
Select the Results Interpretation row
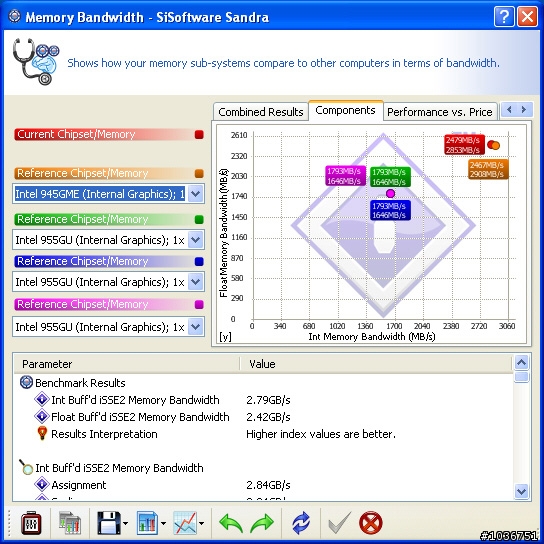(264, 434)
